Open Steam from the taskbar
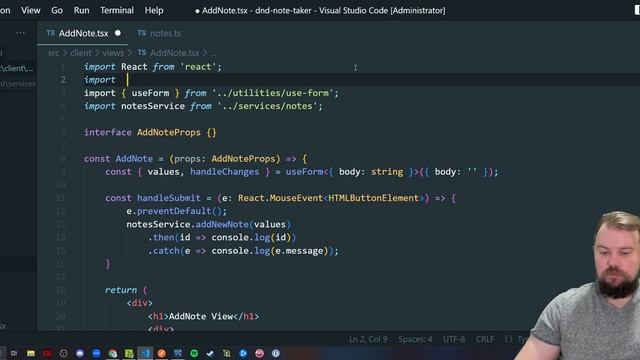The width and height of the screenshot is (640, 360). click(210, 353)
